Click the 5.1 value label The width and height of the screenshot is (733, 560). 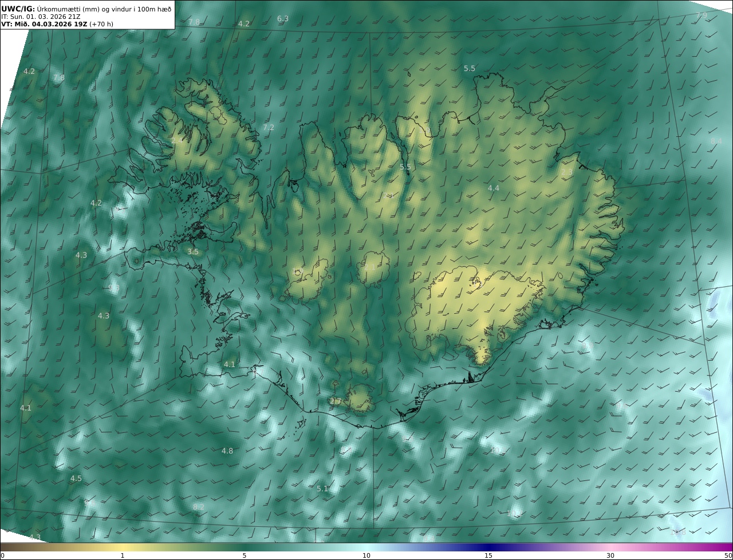tap(322, 488)
